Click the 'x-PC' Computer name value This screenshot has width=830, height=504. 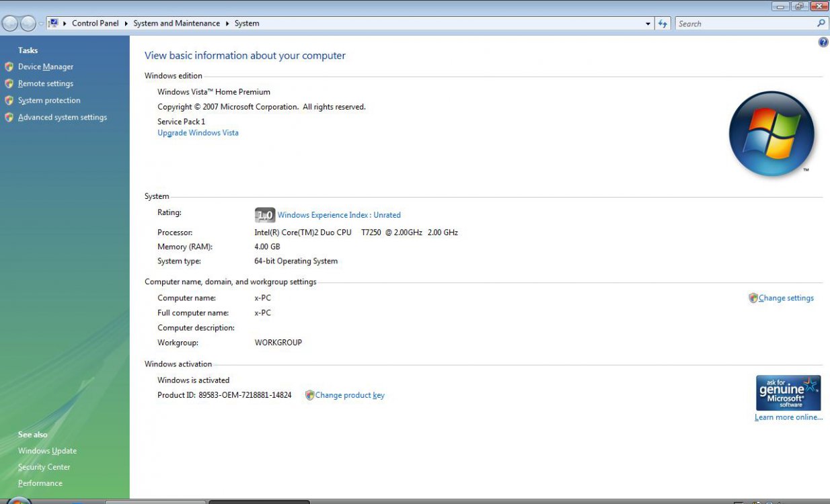(x=263, y=298)
